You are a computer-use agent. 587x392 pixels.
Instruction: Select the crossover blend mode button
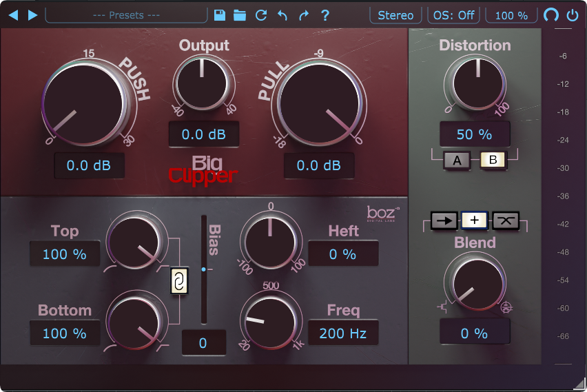[x=506, y=220]
